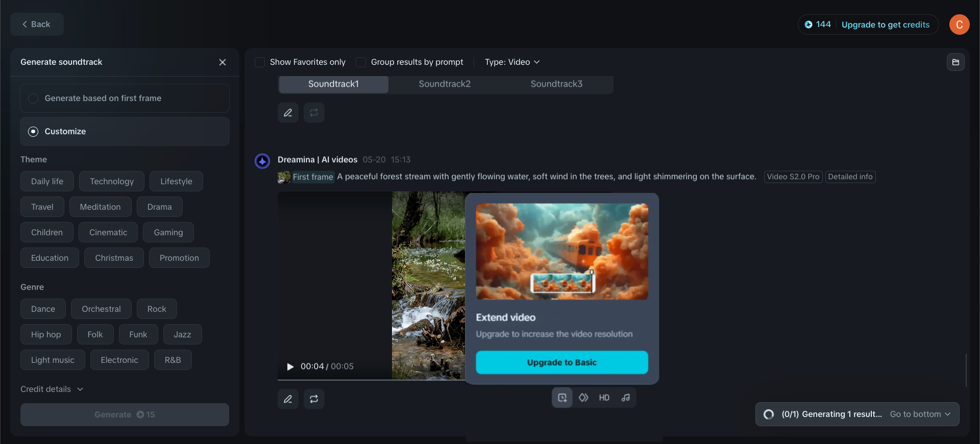Screen dimensions: 980x444
Task: Open the Detailed info tag
Action: point(850,177)
